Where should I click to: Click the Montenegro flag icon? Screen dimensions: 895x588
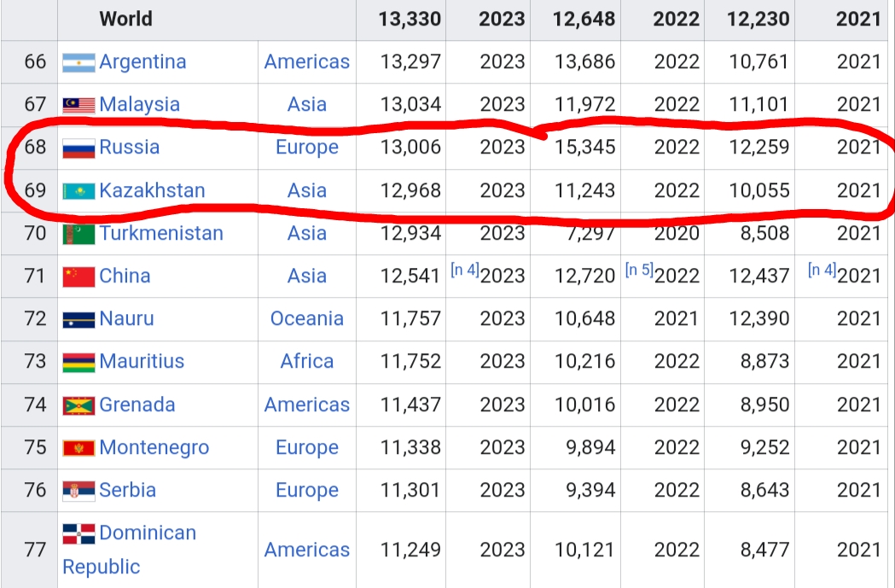coord(78,448)
